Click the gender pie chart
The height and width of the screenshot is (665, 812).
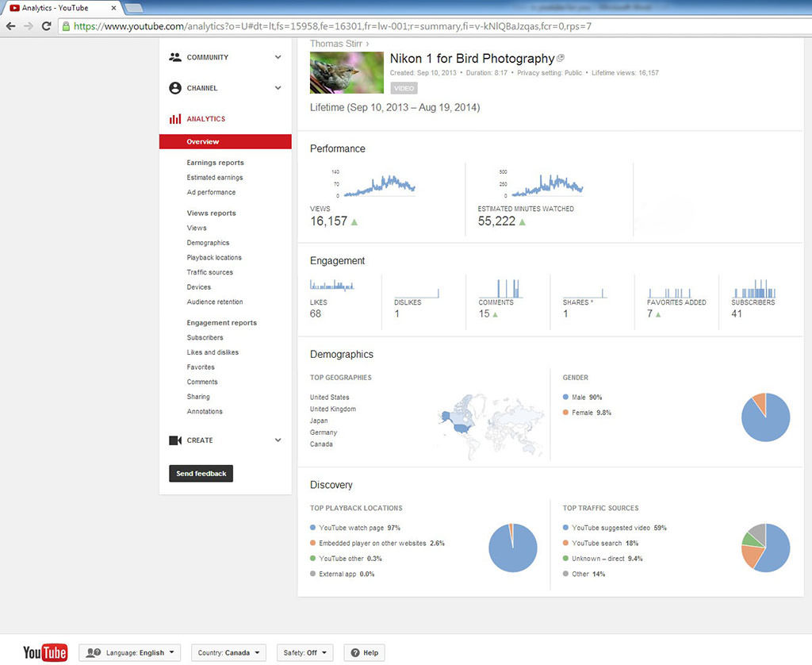pyautogui.click(x=765, y=417)
